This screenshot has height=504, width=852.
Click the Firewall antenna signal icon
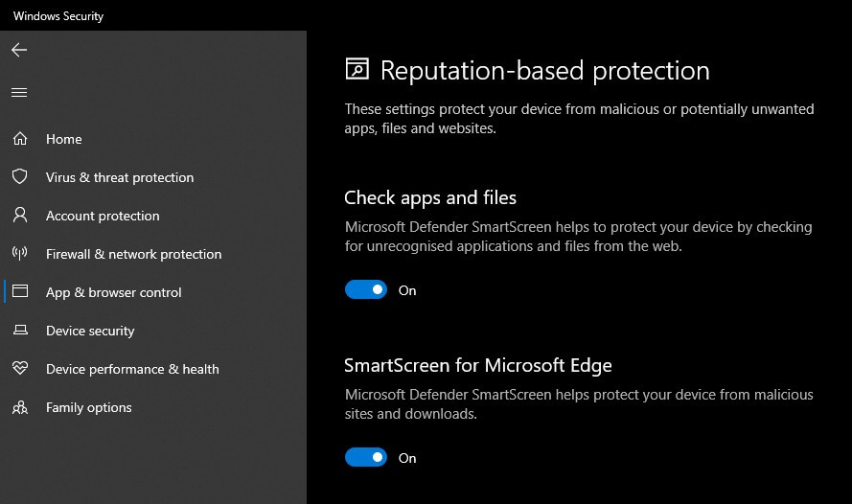pyautogui.click(x=20, y=253)
